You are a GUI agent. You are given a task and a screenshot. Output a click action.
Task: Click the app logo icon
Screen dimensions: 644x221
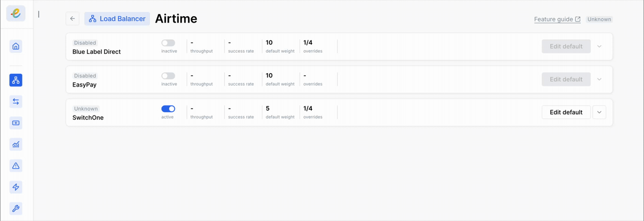click(x=16, y=13)
